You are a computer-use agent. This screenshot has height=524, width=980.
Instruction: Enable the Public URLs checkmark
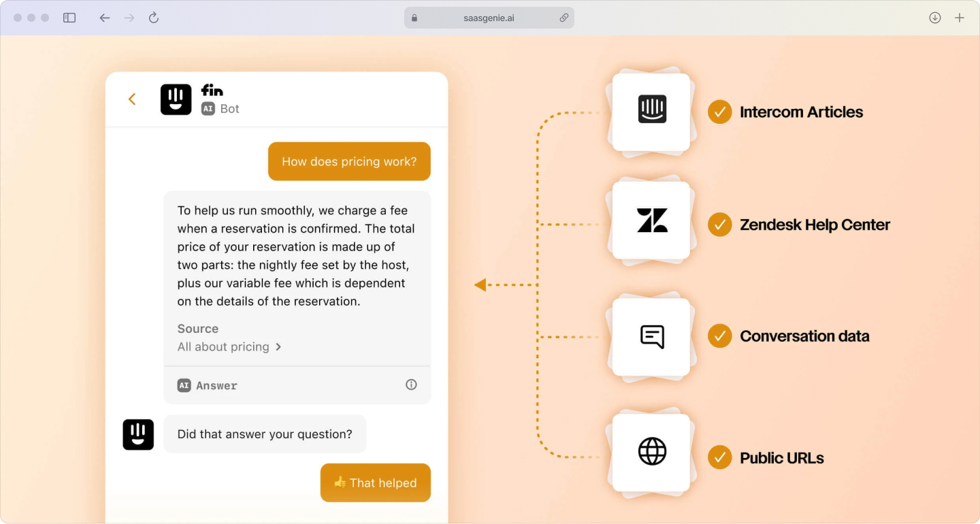pyautogui.click(x=719, y=457)
